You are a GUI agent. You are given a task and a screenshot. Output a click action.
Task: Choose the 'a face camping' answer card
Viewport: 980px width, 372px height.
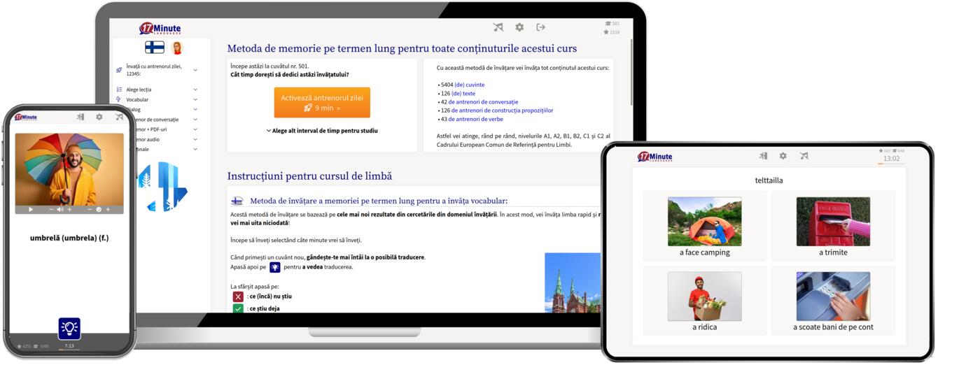[705, 225]
